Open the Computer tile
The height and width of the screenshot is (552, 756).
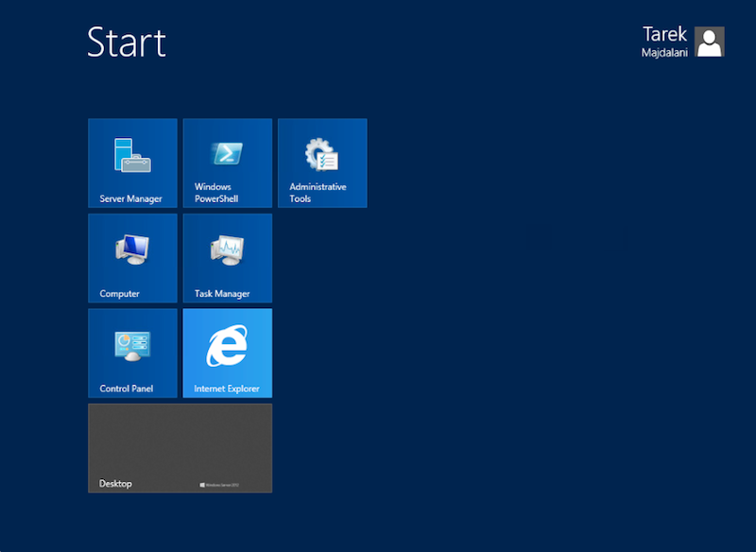pyautogui.click(x=132, y=258)
